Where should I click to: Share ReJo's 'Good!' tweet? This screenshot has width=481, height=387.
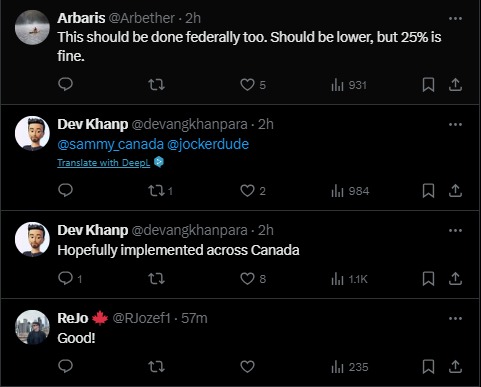tap(455, 367)
